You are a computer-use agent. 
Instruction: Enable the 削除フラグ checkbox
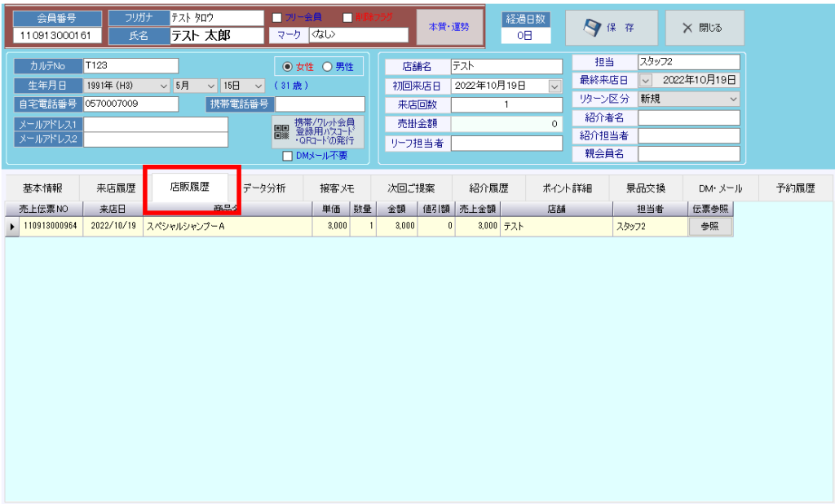click(347, 18)
